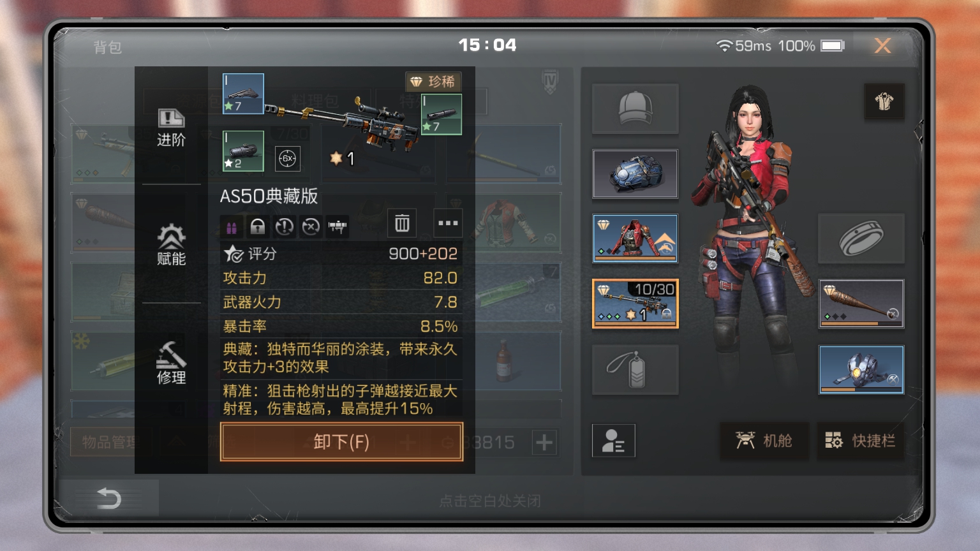Click the 卸下(F) unequip button
The width and height of the screenshot is (980, 551).
(x=341, y=441)
